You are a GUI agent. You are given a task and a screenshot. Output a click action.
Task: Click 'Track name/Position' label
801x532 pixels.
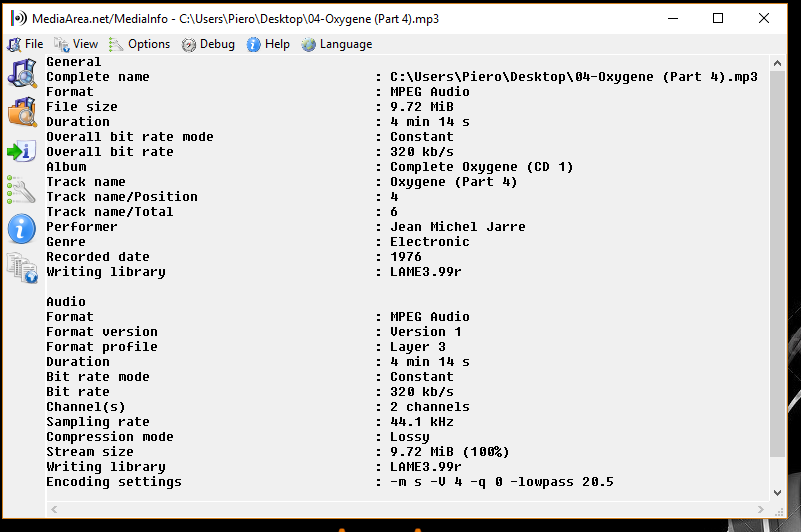click(x=122, y=197)
